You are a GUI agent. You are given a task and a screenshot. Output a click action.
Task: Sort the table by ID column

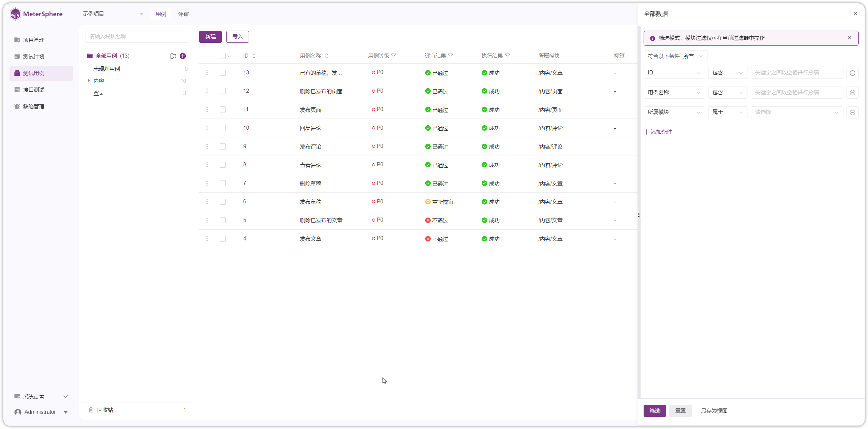click(x=254, y=56)
